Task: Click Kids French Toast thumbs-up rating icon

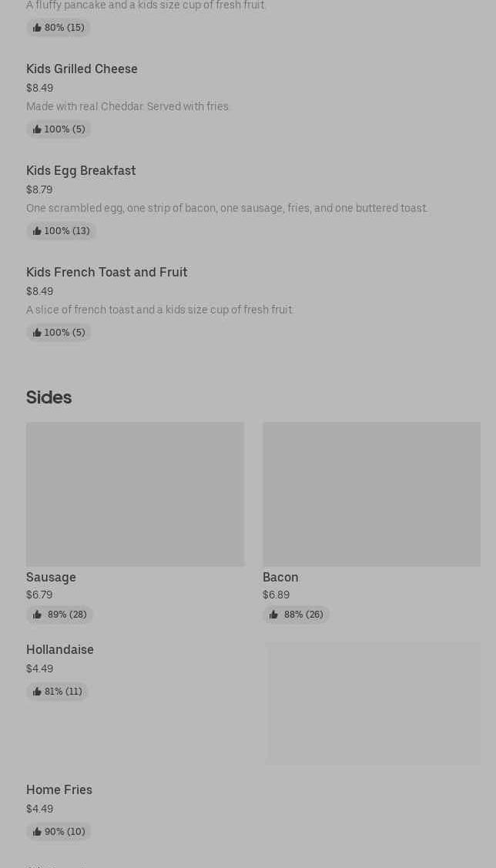Action: (x=37, y=333)
